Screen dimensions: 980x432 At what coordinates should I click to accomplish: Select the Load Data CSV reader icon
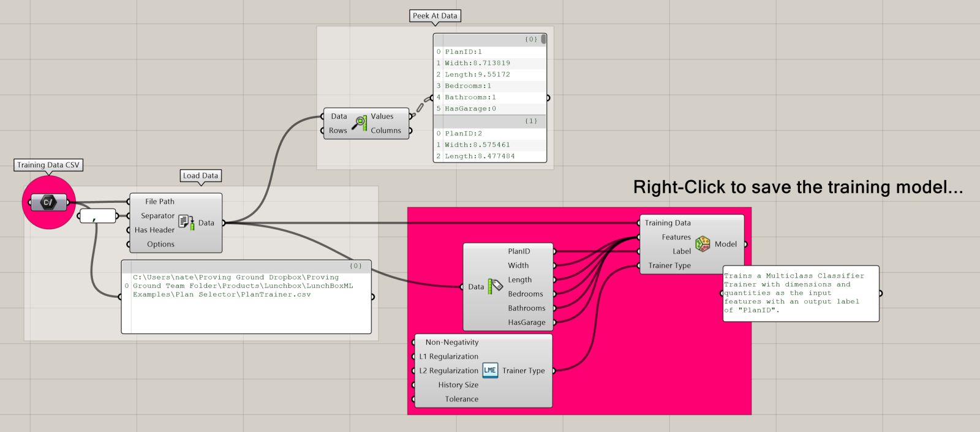[x=186, y=222]
